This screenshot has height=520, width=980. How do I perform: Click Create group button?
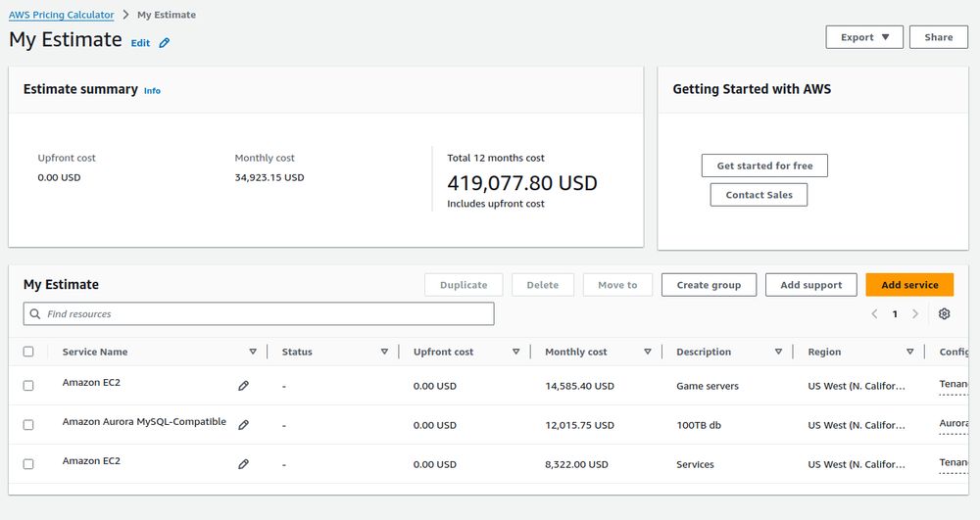(x=709, y=285)
